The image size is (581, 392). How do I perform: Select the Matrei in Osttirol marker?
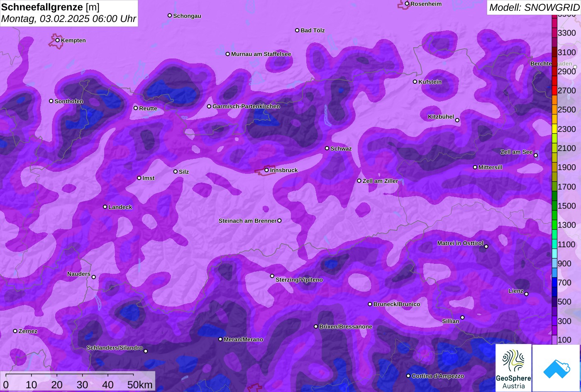(486, 247)
